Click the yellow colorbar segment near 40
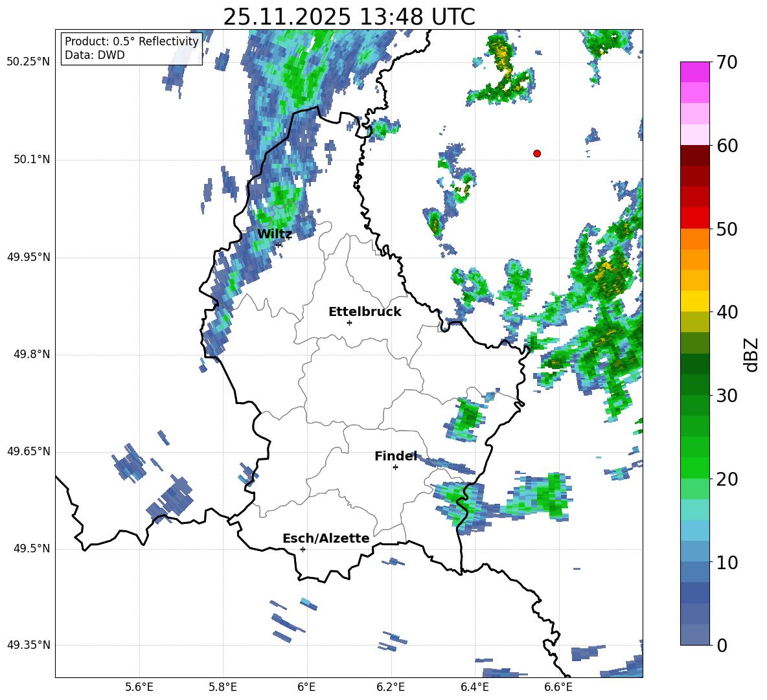The height and width of the screenshot is (700, 767). click(694, 302)
